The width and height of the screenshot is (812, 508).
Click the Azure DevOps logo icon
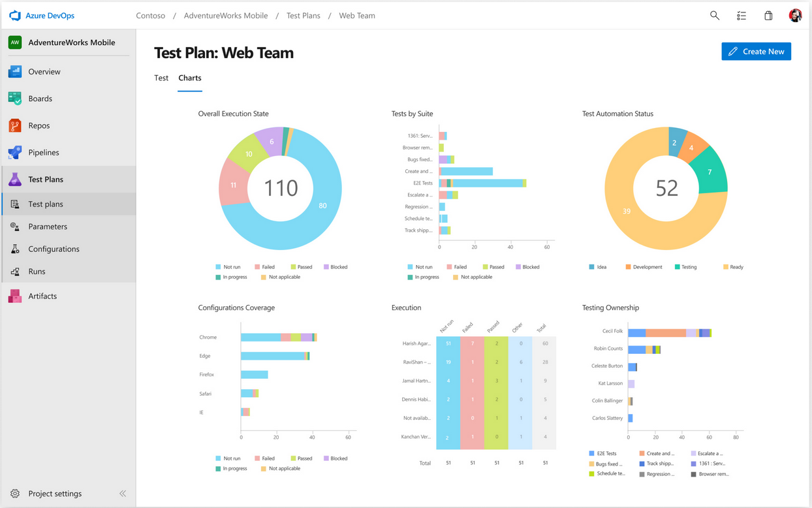coord(14,16)
